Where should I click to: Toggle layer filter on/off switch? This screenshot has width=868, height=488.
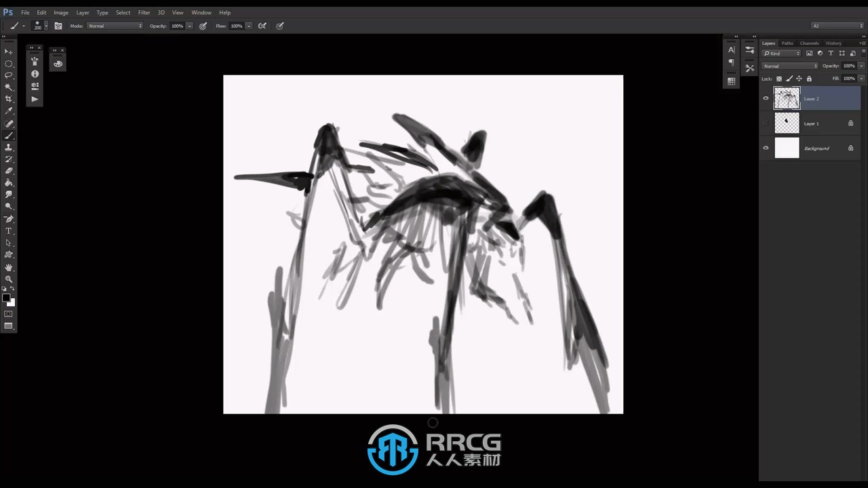point(862,53)
